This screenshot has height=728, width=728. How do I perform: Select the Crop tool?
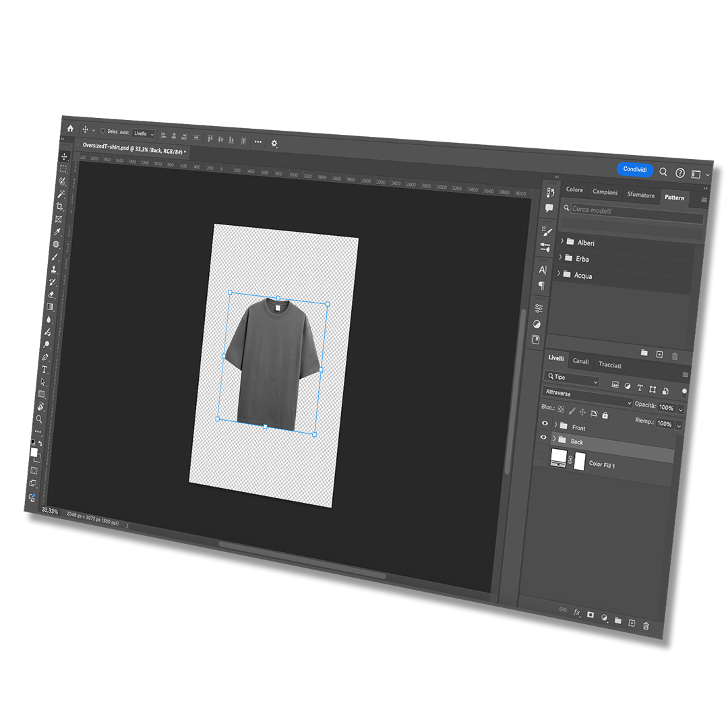tap(60, 206)
